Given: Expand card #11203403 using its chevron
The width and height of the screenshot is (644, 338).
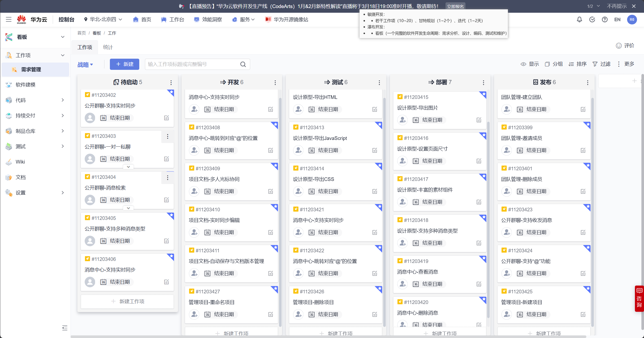Looking at the screenshot, I should 128,167.
